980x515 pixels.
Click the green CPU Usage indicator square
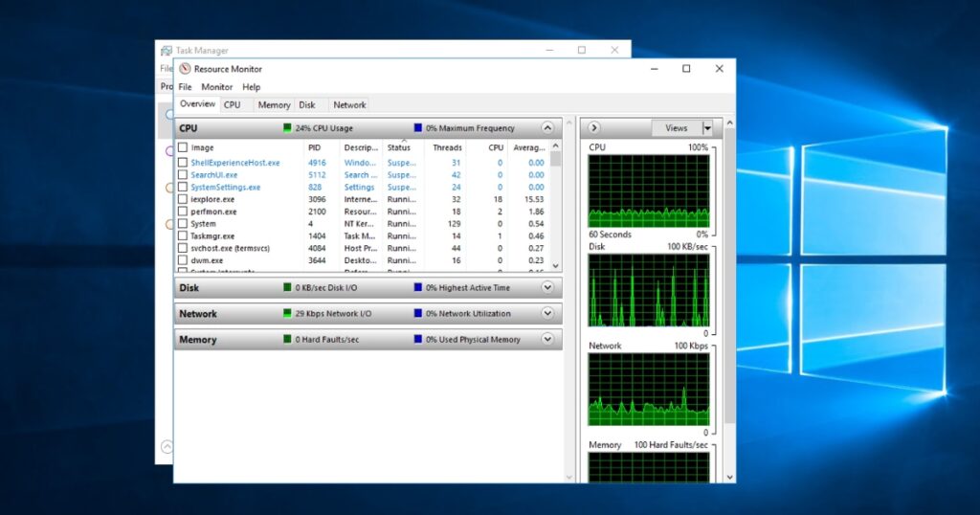click(x=287, y=127)
